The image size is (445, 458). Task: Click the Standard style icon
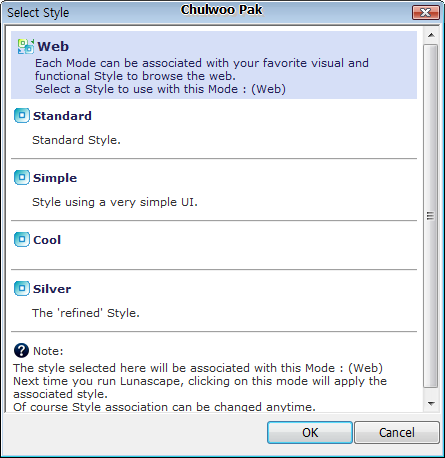[x=22, y=116]
